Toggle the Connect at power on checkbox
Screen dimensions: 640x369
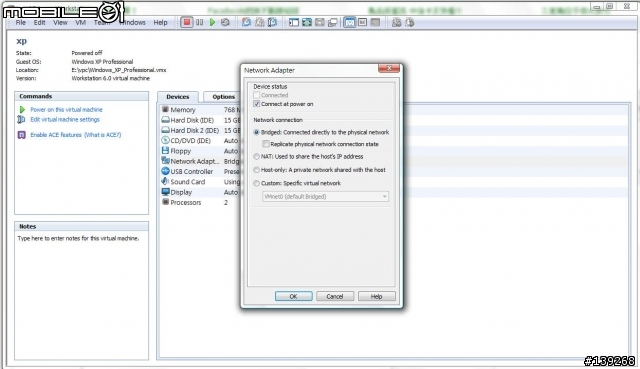(x=256, y=104)
